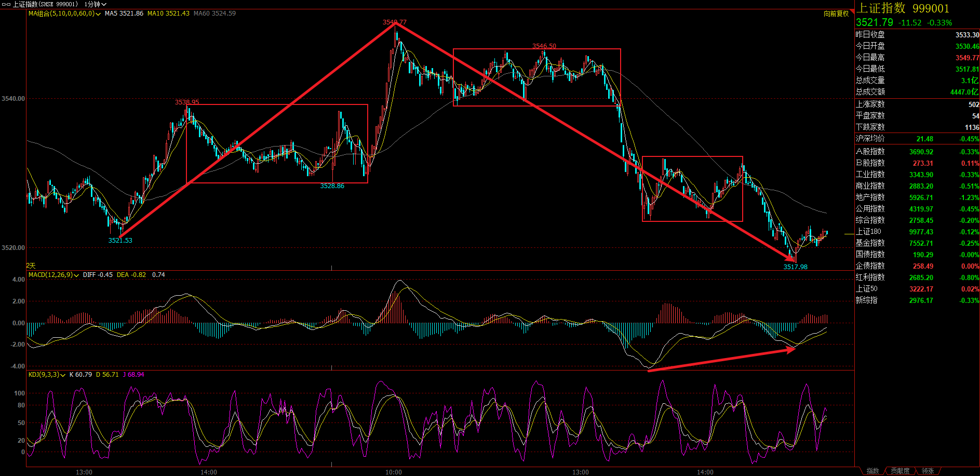Click the 上证指数 999001 header title
The image size is (980, 476).
coord(903,8)
